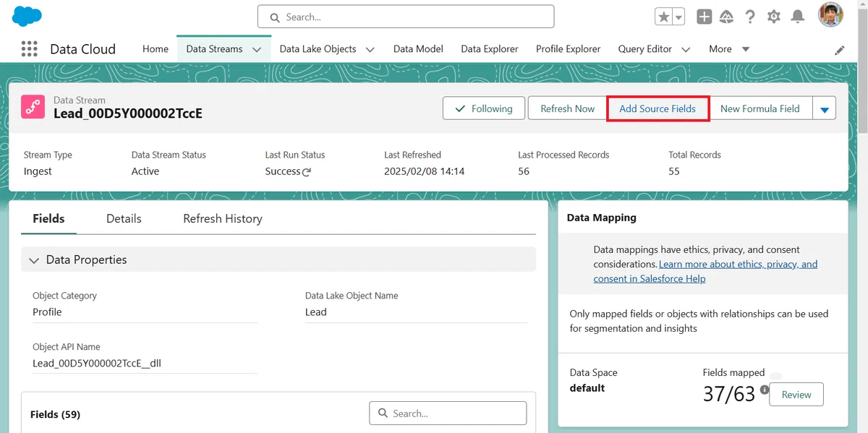Click the Data Space value default
The image size is (868, 433).
(587, 388)
